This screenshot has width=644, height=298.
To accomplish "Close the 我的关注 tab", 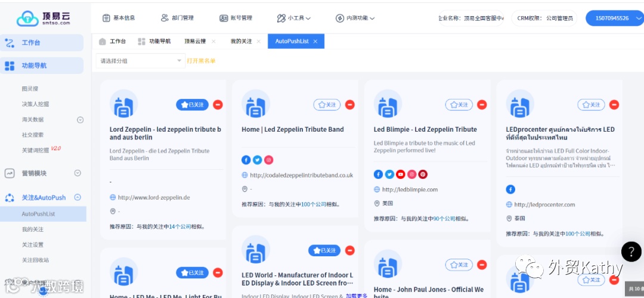I will click(258, 42).
